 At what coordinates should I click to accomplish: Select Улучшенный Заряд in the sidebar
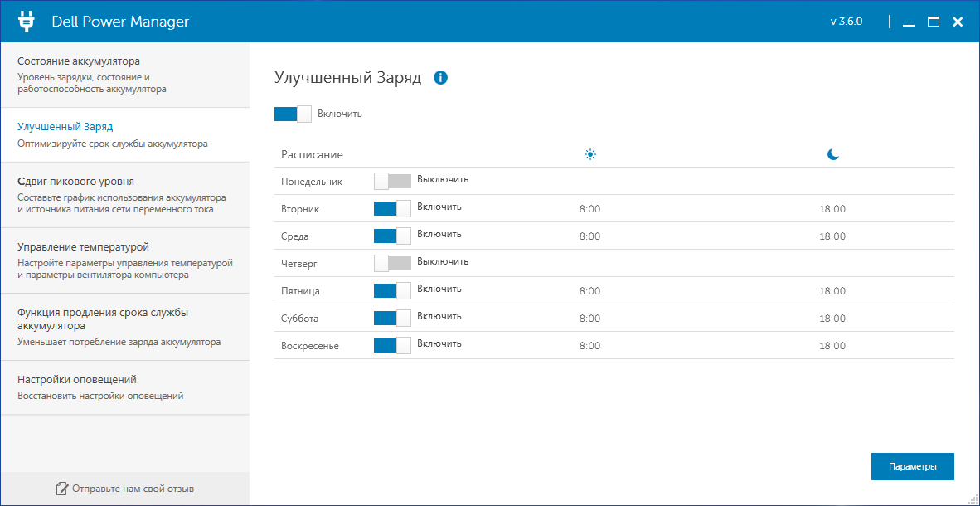pos(125,134)
